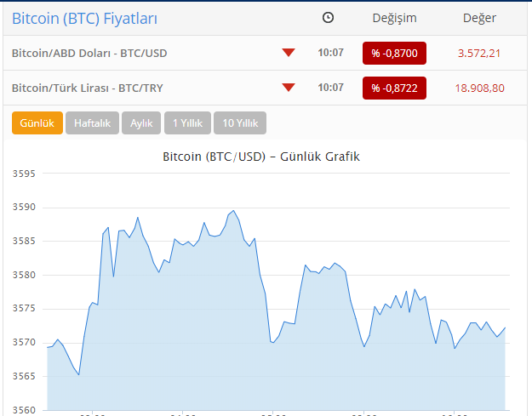This screenshot has height=416, width=532.
Task: Click the chart's highest peak near 3590
Action: coord(233,210)
